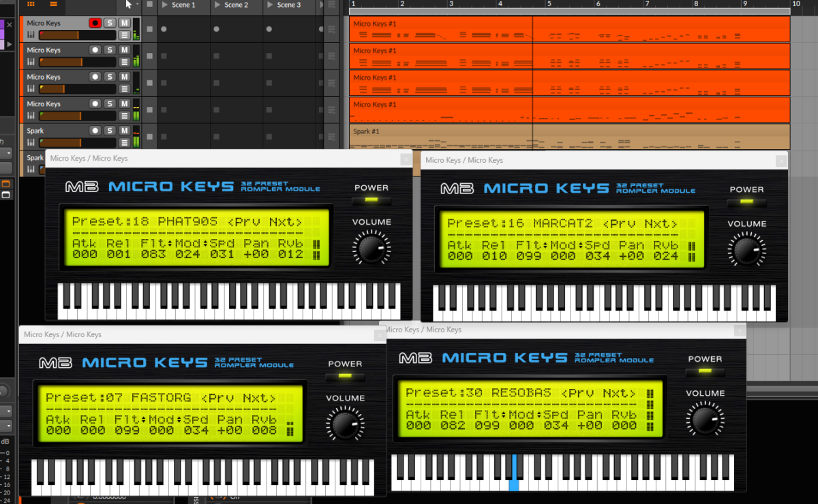Adjust the first Micro Keys track volume fader
Viewport: 818px width, 504px height.
point(78,35)
